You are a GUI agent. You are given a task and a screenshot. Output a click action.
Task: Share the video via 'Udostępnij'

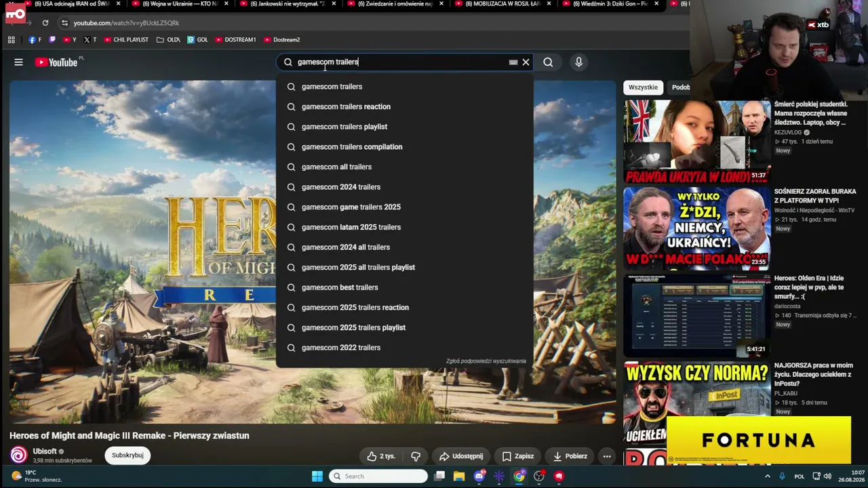click(461, 456)
